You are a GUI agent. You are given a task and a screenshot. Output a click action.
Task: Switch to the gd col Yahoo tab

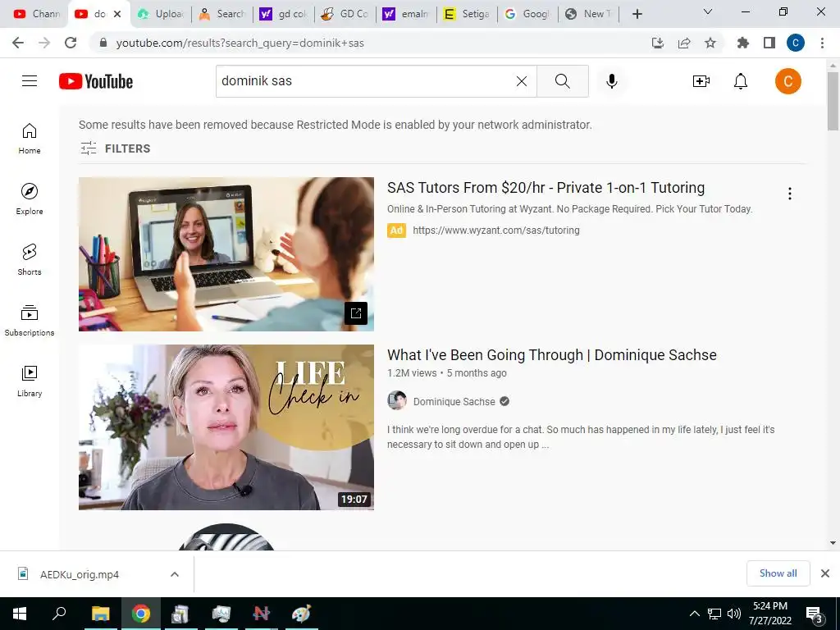tap(283, 14)
